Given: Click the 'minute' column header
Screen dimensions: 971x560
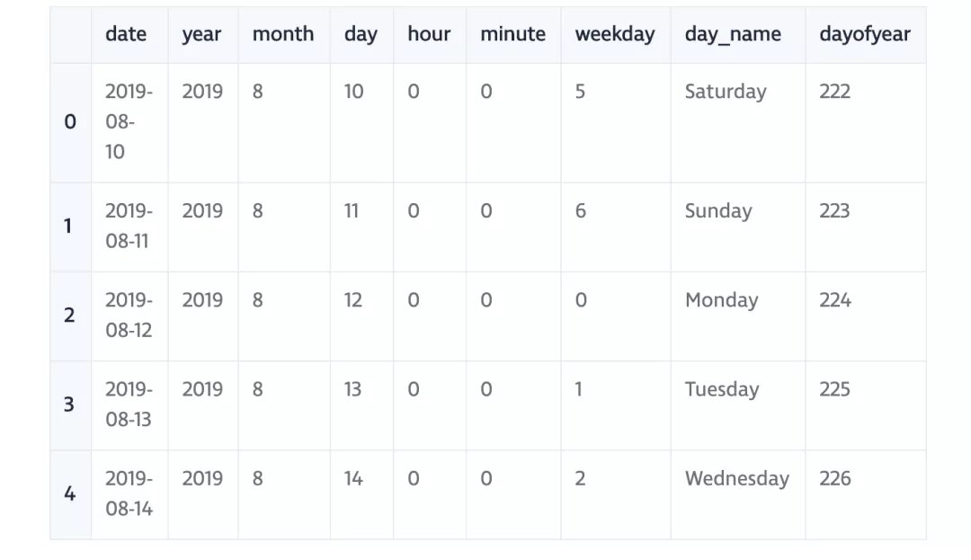Looking at the screenshot, I should 512,34.
